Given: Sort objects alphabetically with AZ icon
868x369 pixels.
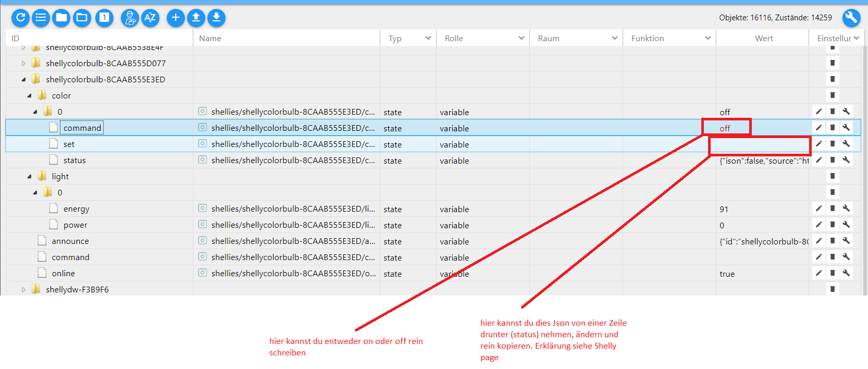Looking at the screenshot, I should [150, 18].
